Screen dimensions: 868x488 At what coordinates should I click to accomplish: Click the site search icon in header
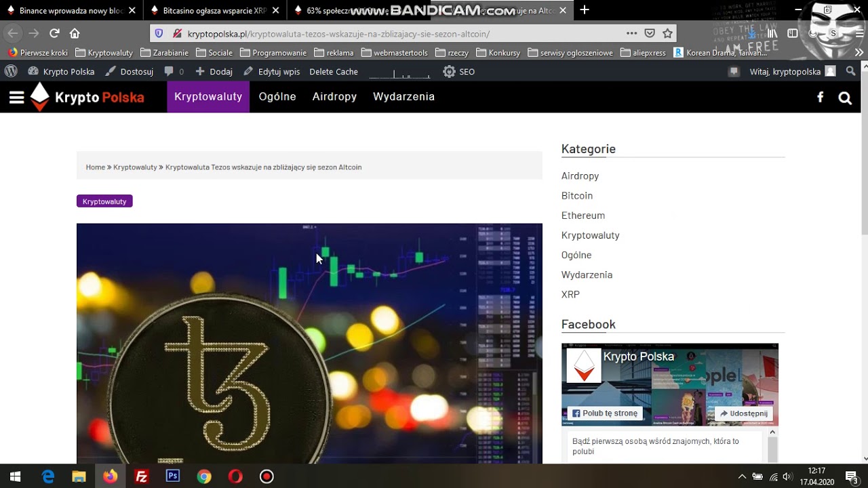[844, 98]
